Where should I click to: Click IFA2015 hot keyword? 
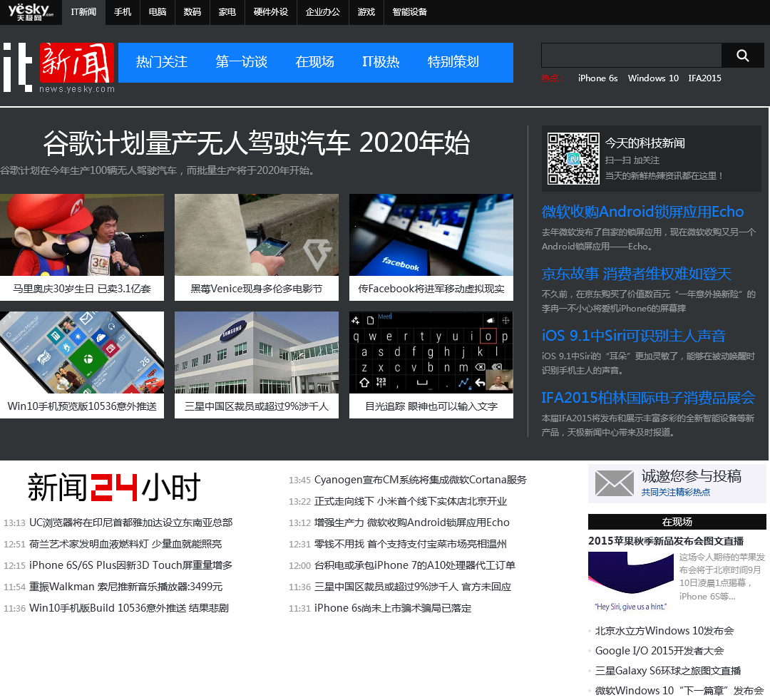click(x=704, y=78)
